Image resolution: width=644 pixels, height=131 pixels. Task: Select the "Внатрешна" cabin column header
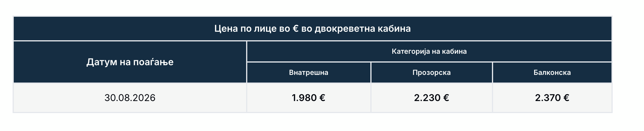[x=309, y=73]
